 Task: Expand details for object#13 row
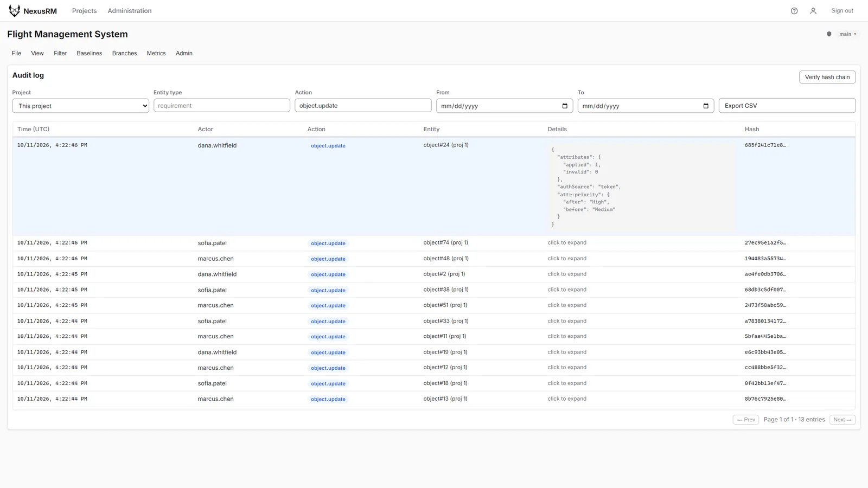(567, 399)
